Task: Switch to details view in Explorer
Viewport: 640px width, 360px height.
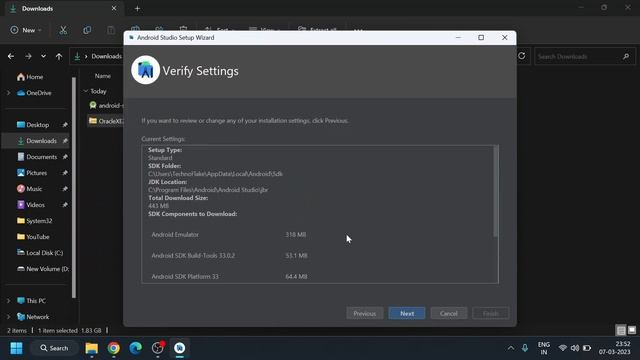Action: [621, 330]
